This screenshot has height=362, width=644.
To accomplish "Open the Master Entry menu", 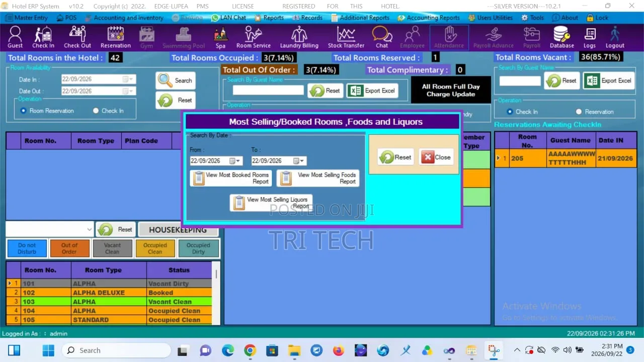I will point(27,18).
